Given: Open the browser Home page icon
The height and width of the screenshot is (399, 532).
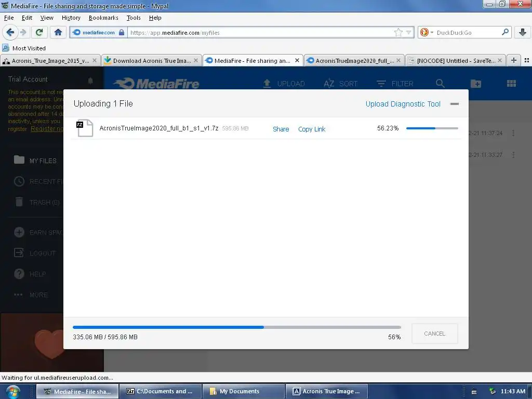Looking at the screenshot, I should (58, 33).
